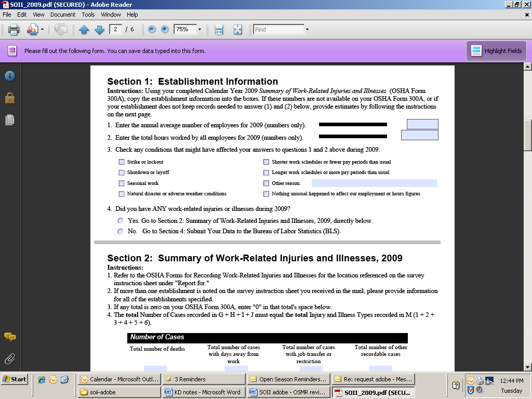Image resolution: width=532 pixels, height=399 pixels.
Task: Click the Highlight Fields button
Action: coord(496,51)
